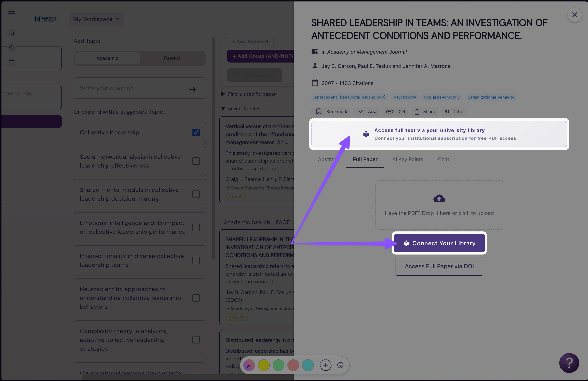This screenshot has height=381, width=588.
Task: Click Access Full Paper via DOI
Action: click(x=439, y=266)
